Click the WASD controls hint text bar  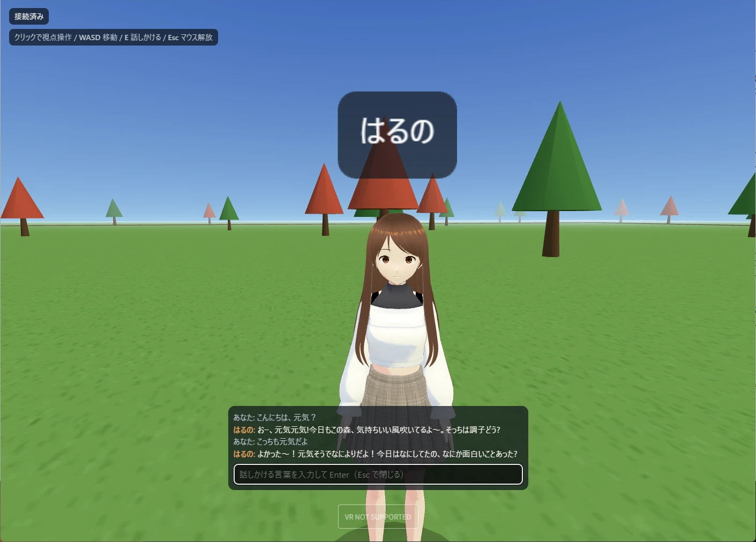[114, 37]
